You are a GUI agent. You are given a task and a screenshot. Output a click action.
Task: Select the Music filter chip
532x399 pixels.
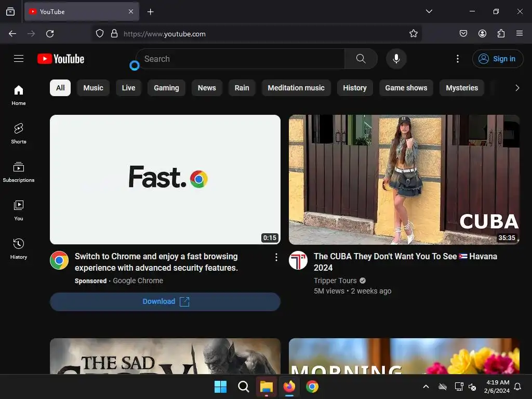(x=94, y=88)
